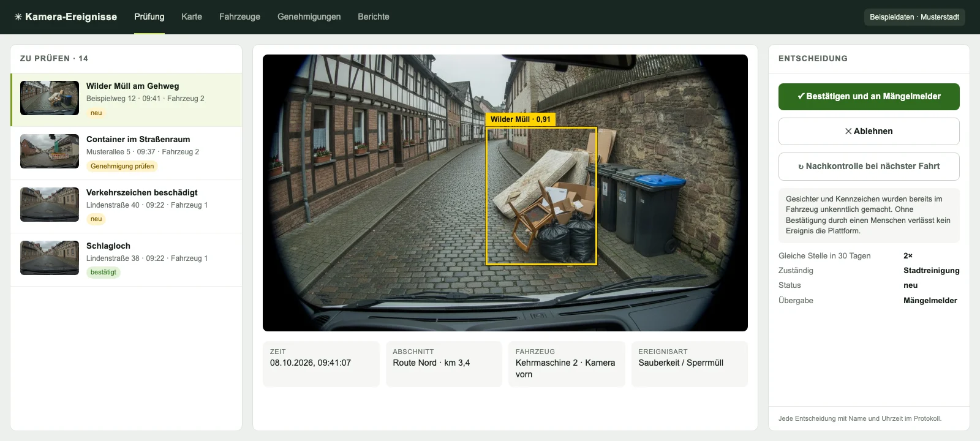The width and height of the screenshot is (980, 441).
Task: Open the Prüfung tab
Action: click(x=149, y=17)
